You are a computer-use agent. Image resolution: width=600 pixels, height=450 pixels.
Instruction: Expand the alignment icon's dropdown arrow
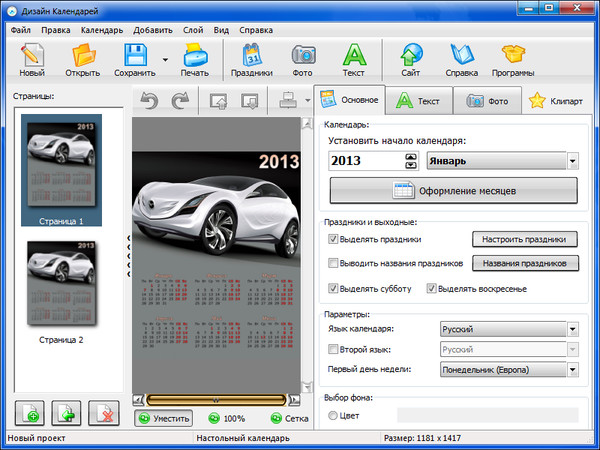pos(308,101)
